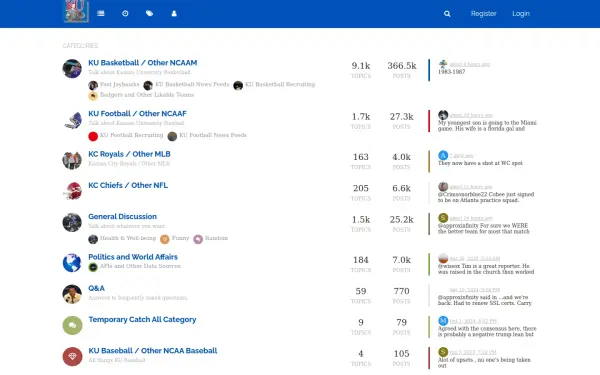Open the Tags icon in navbar
Screen dimensions: 600x375
149,13
